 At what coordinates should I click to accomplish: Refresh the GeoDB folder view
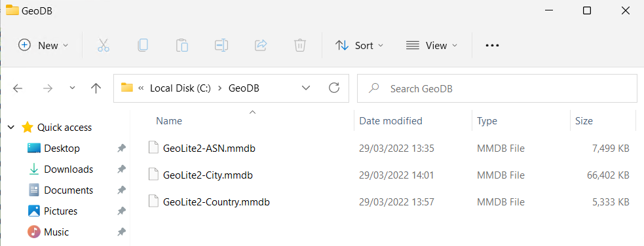pos(334,88)
